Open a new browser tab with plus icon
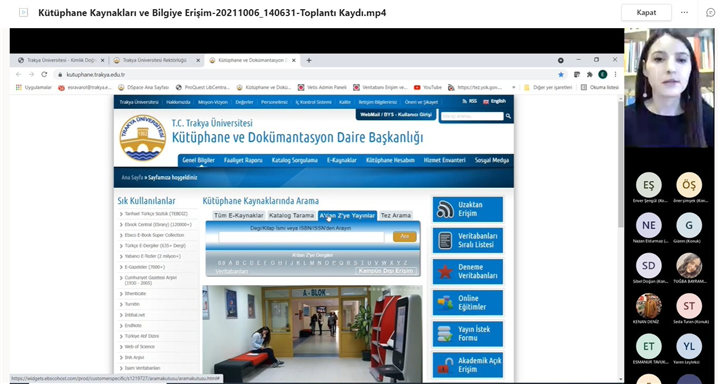Viewport: 719px width, 384px height. coord(309,60)
